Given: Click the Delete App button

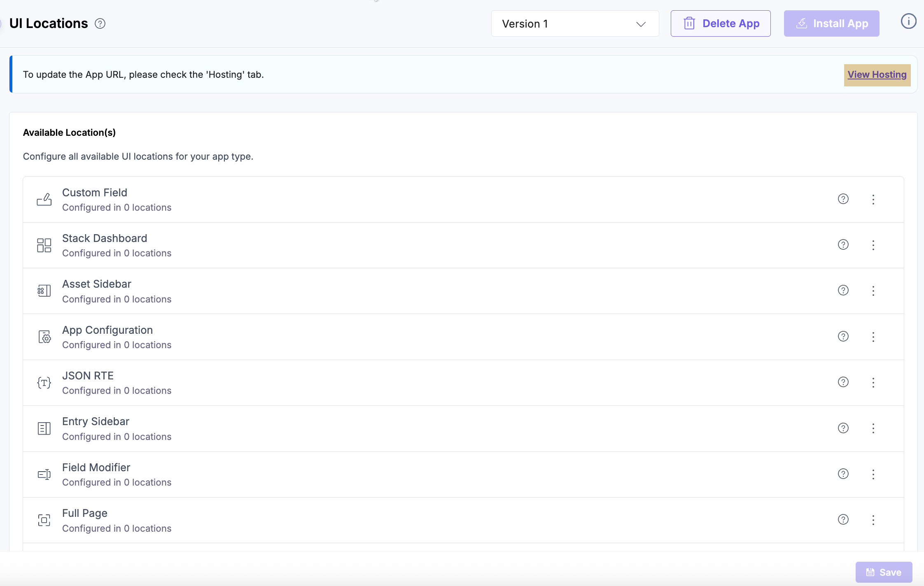Looking at the screenshot, I should coord(720,24).
